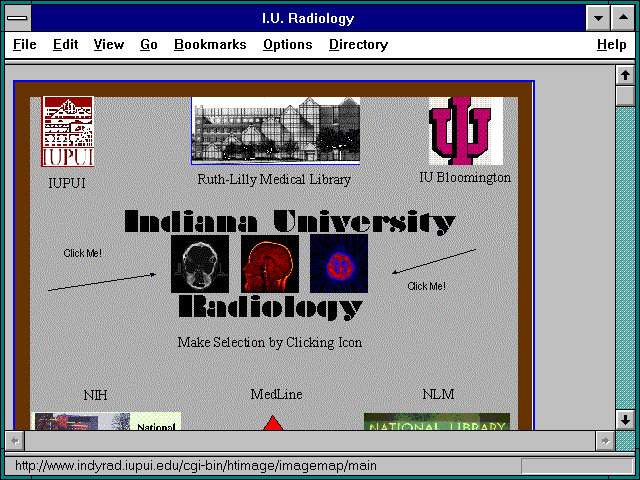Select the red sagittal head MRI icon

[x=269, y=264]
